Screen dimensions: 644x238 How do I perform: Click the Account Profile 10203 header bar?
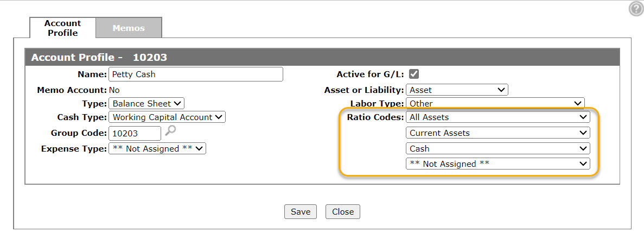[322, 57]
